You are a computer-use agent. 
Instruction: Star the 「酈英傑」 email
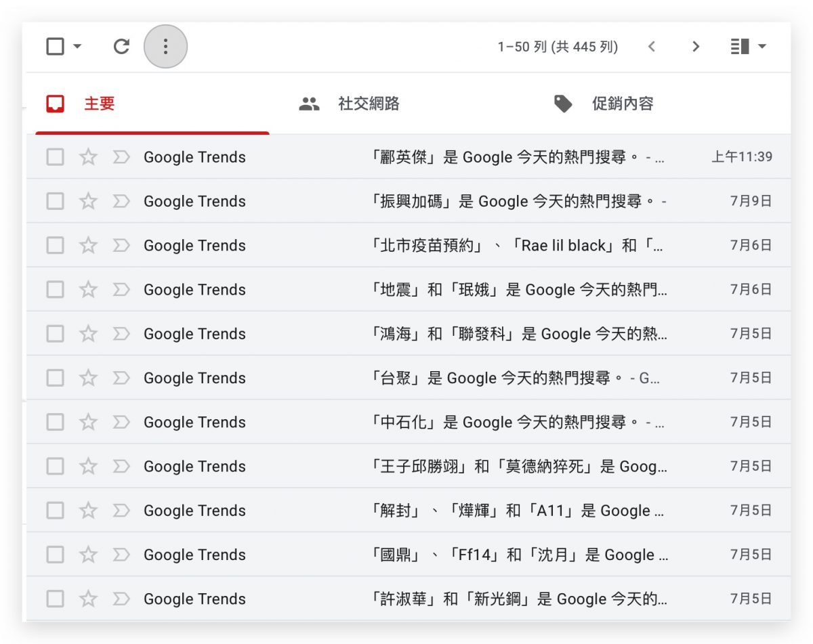[88, 157]
